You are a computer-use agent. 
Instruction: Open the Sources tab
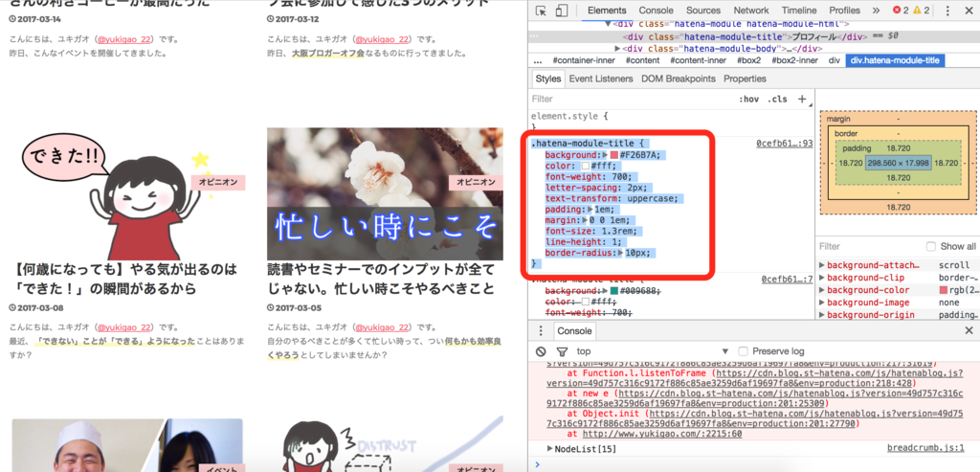tap(703, 11)
